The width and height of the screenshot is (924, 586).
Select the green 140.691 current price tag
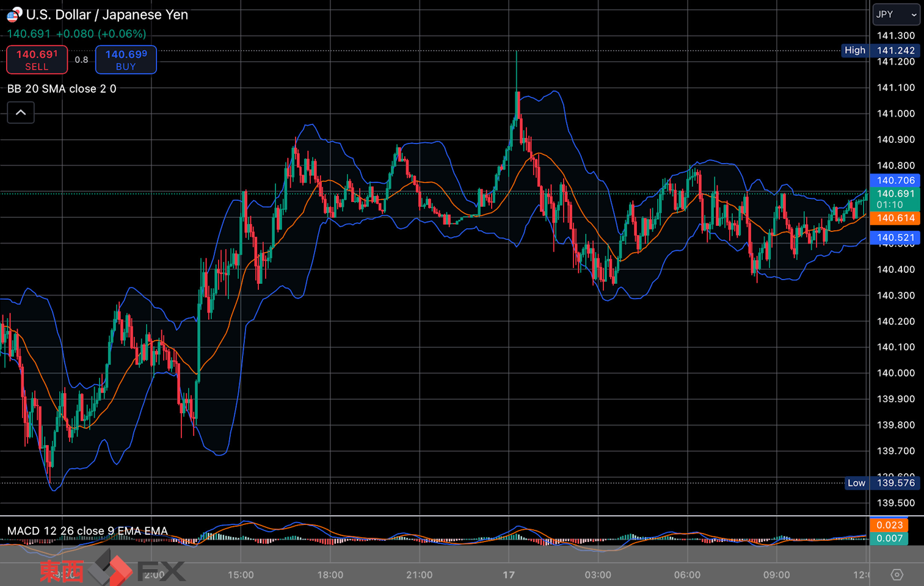click(x=895, y=199)
